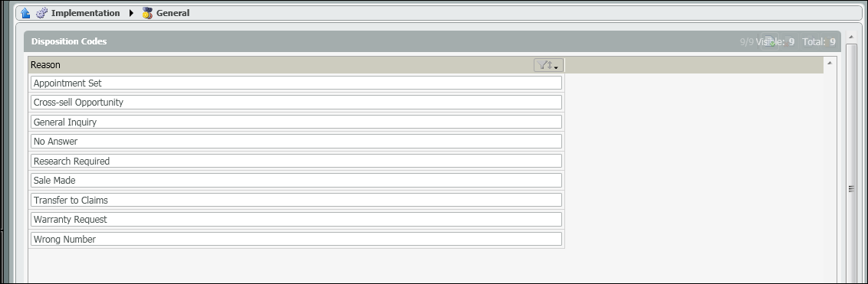Open the Reason column filter and sort dropdown
The image size is (868, 284).
[x=548, y=65]
